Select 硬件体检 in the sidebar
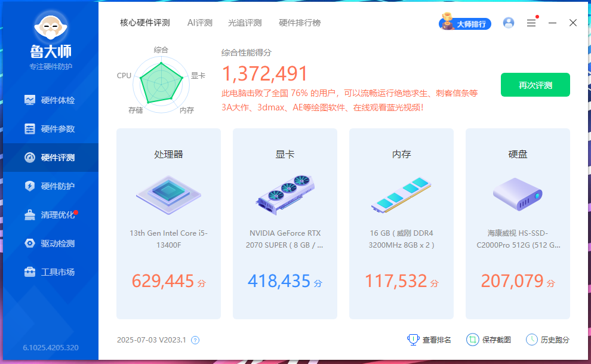591x364 pixels. coord(51,100)
